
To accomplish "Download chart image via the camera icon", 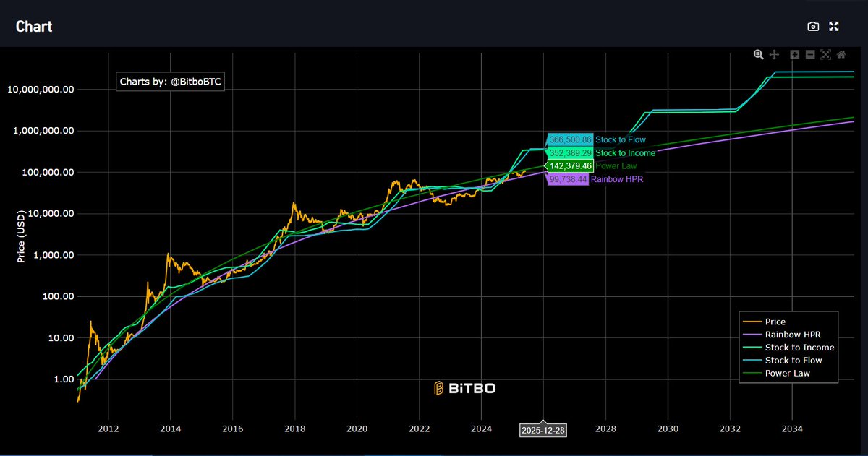I will [x=812, y=26].
